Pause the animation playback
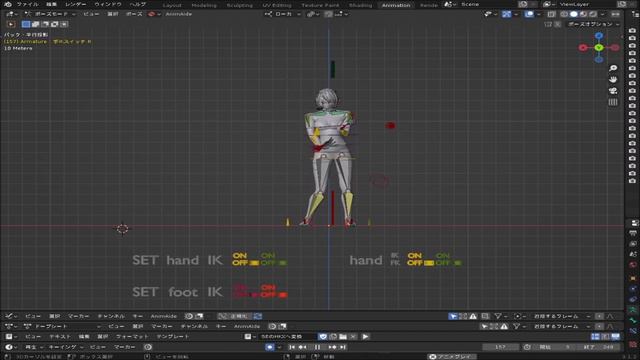The width and height of the screenshot is (640, 360). pos(317,347)
